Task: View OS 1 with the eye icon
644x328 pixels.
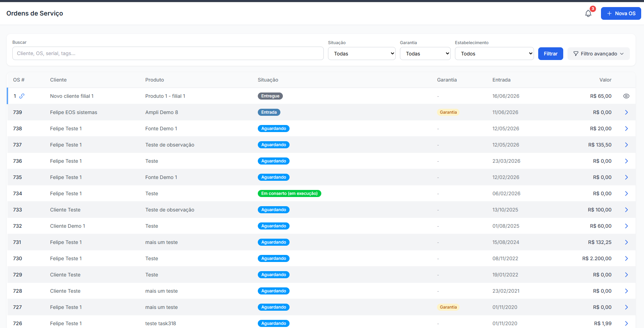Action: [x=626, y=96]
